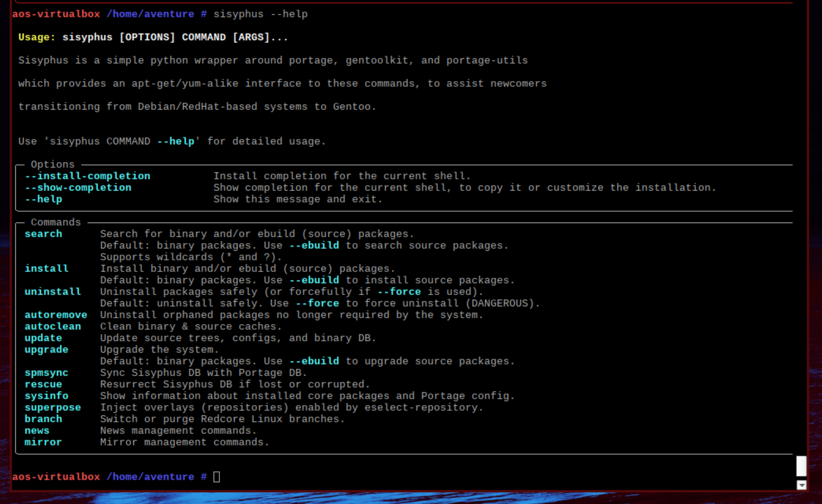
Task: Click the '--install-completion' option
Action: click(88, 176)
